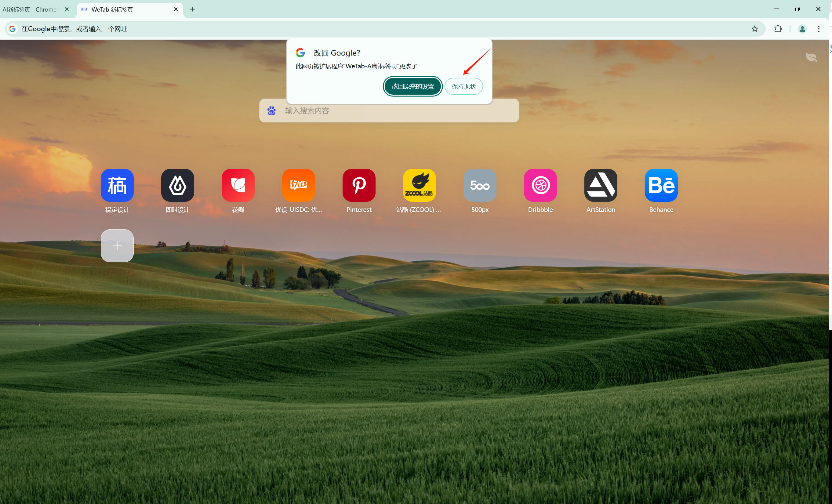The width and height of the screenshot is (832, 504).
Task: Click Baidu paw search engine switcher
Action: [271, 111]
